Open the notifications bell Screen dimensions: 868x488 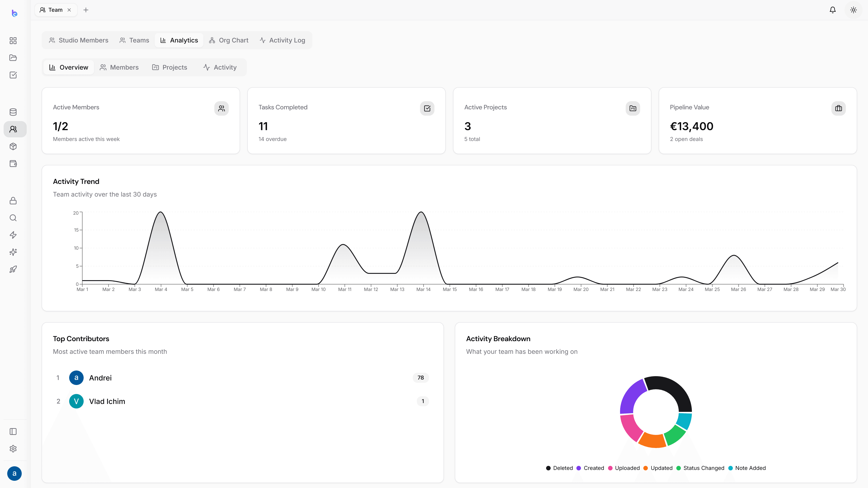coord(833,10)
